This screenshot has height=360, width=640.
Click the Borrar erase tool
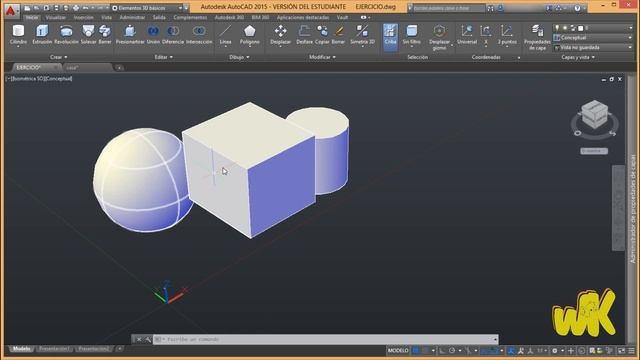click(x=338, y=35)
